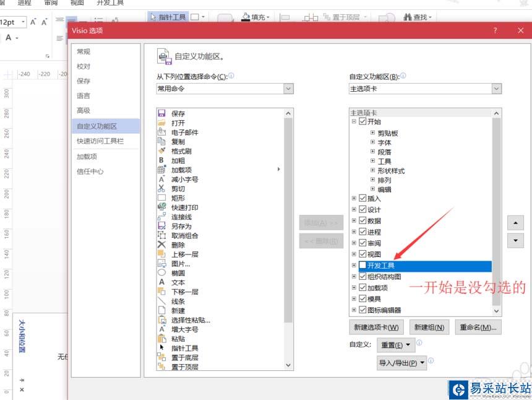Move selected tab up with arrow button
Image resolution: width=532 pixels, height=400 pixels.
[x=515, y=223]
